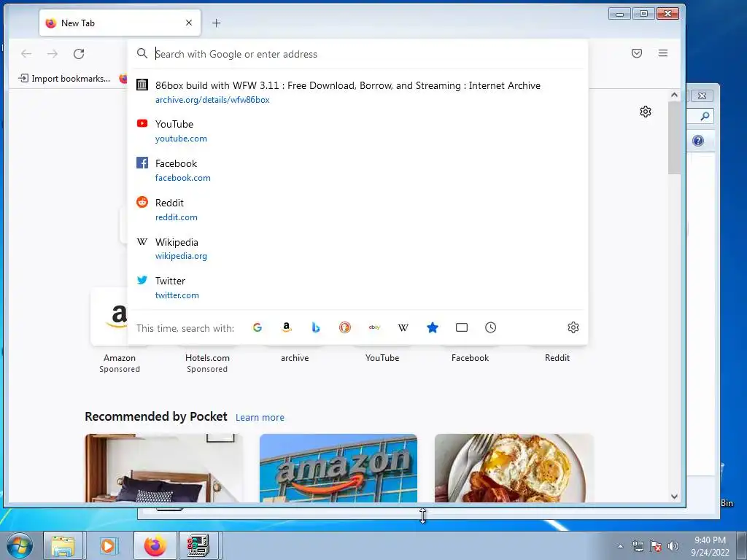Viewport: 747px width, 560px height.
Task: Show hidden system tray icons
Action: point(620,546)
